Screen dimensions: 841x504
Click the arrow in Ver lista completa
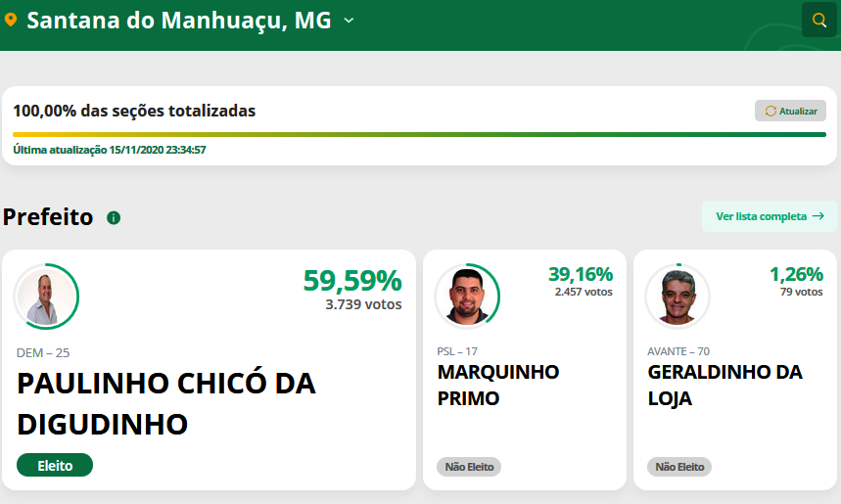[x=818, y=216]
